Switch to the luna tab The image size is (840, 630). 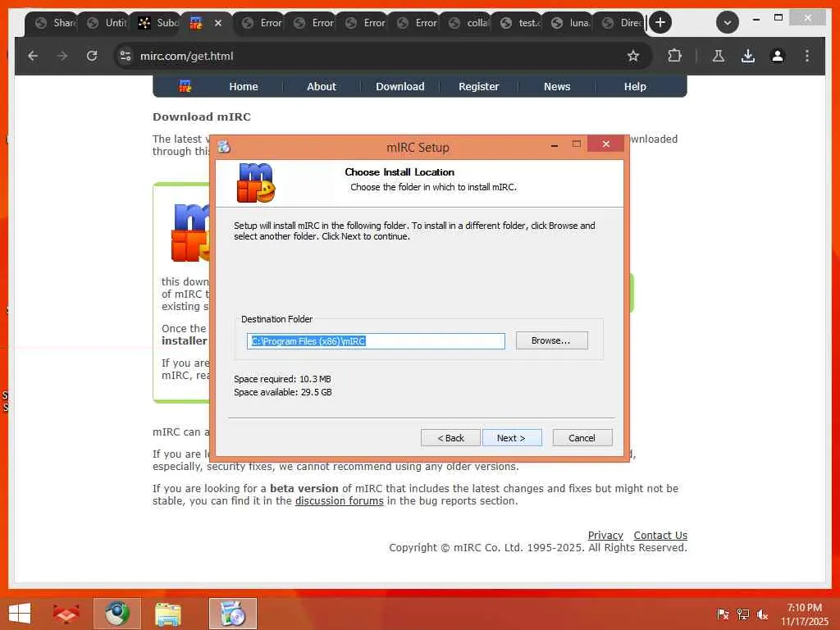point(571,22)
